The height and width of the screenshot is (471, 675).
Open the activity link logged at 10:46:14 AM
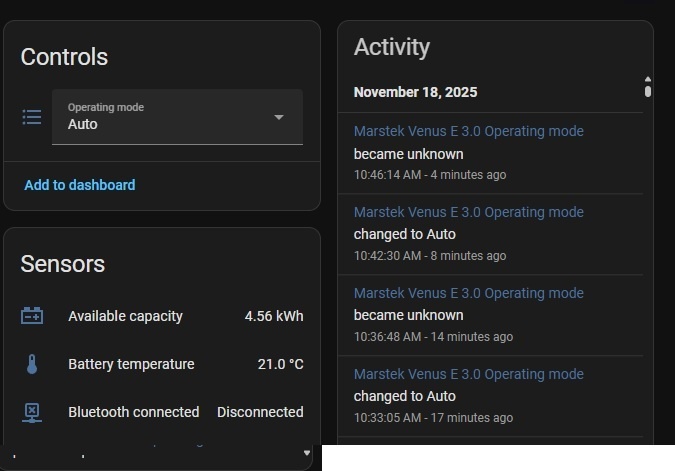tap(468, 131)
